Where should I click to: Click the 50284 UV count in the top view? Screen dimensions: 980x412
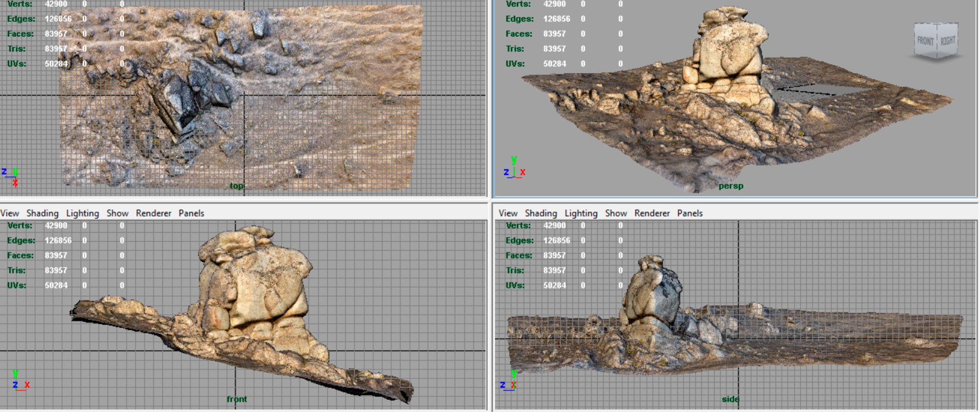click(x=56, y=64)
